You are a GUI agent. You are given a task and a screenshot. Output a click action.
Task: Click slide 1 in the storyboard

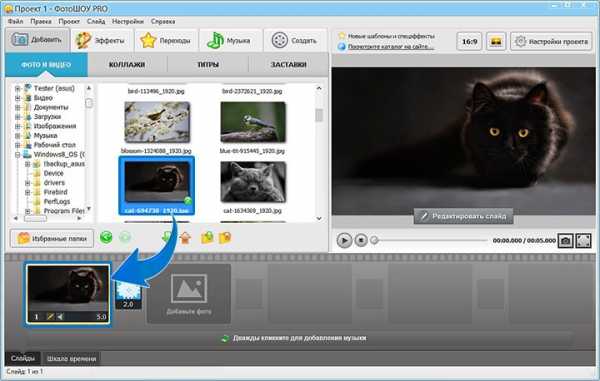click(x=68, y=294)
